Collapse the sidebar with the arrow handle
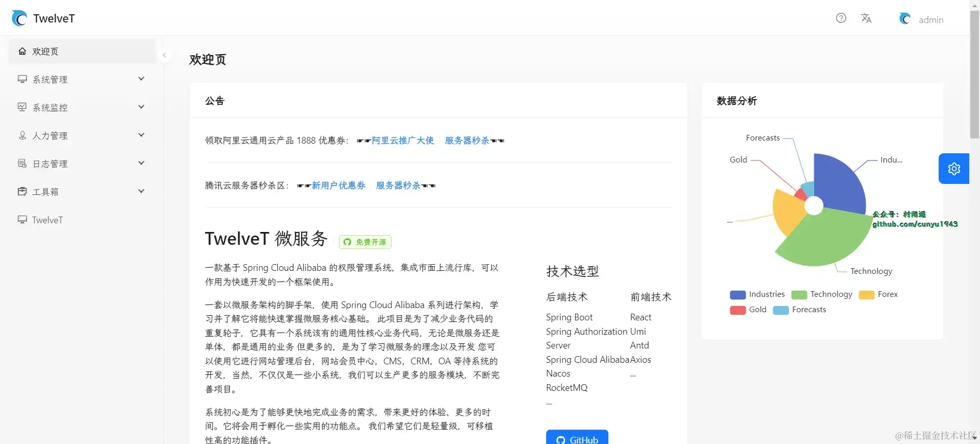Image resolution: width=980 pixels, height=444 pixels. coord(164,55)
